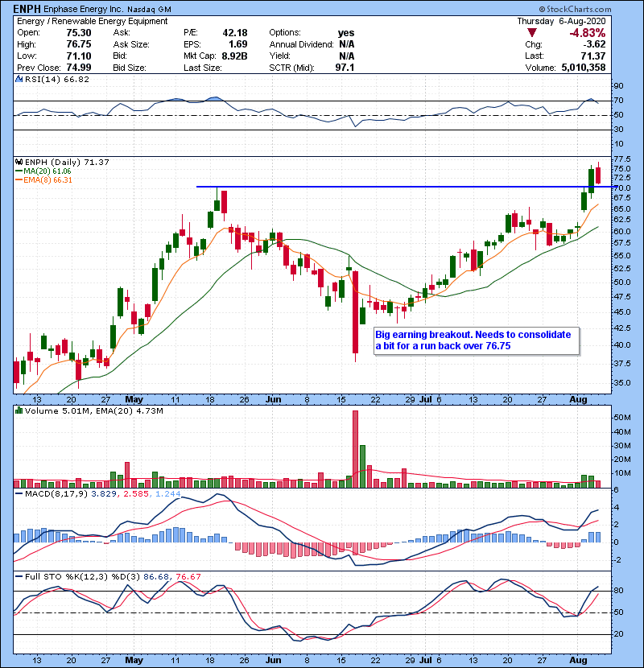Click the EPS value 1.69

[238, 44]
